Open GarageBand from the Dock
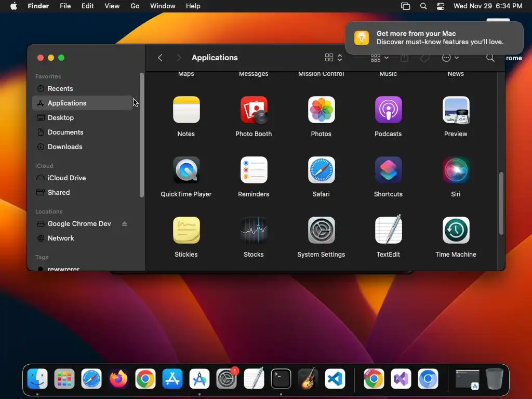The height and width of the screenshot is (399, 532). coord(308,379)
